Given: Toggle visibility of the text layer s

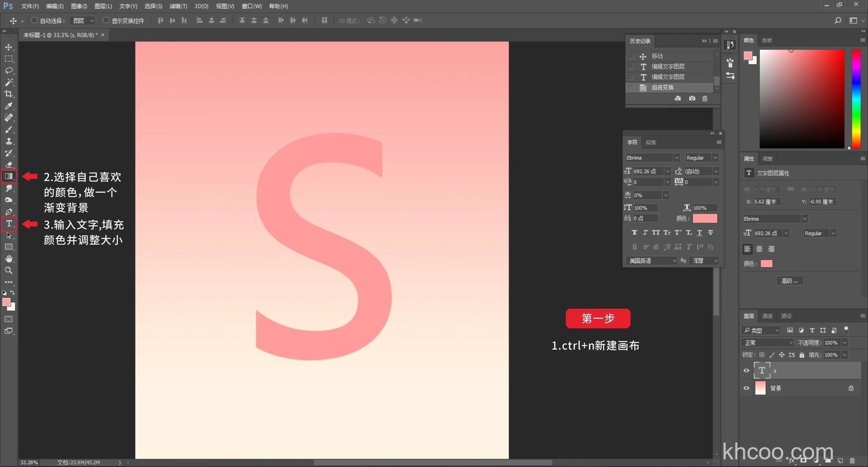Looking at the screenshot, I should coord(746,370).
